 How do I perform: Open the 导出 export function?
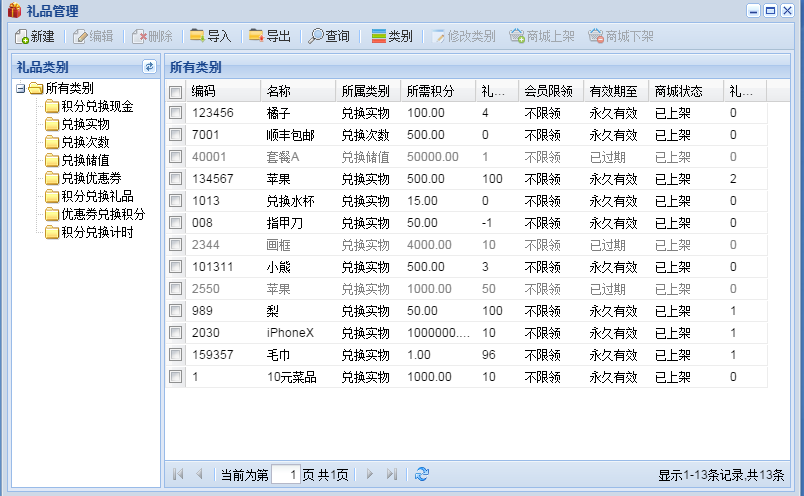(x=270, y=36)
